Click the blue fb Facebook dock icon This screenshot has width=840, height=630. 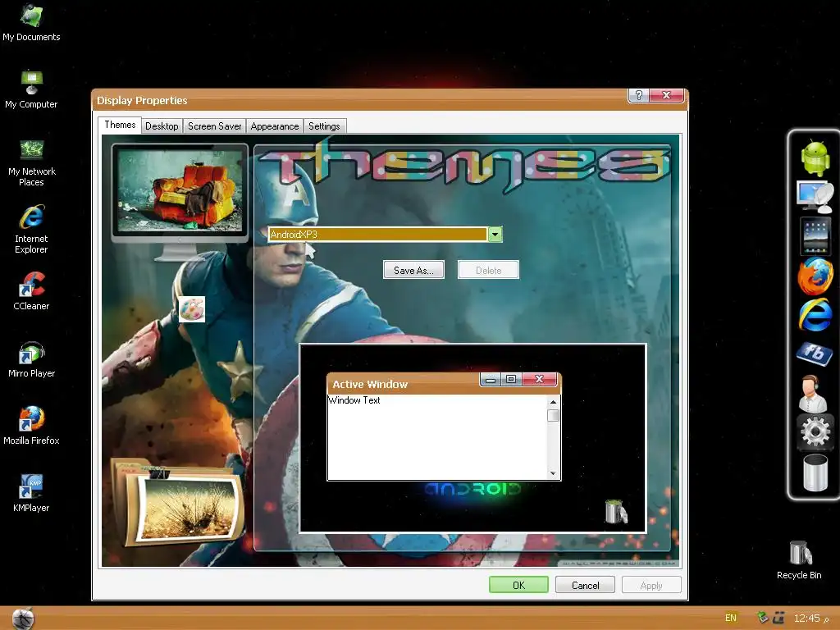(815, 354)
